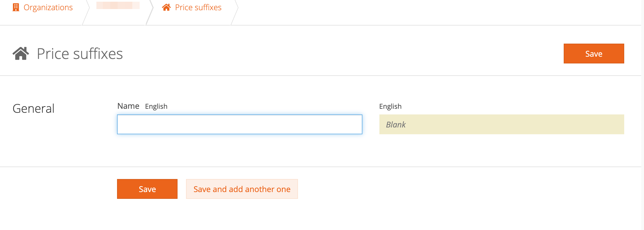Click the vertical scrollbar track at right edge
Viewport: 644px width, 230px height.
pyautogui.click(x=642, y=113)
